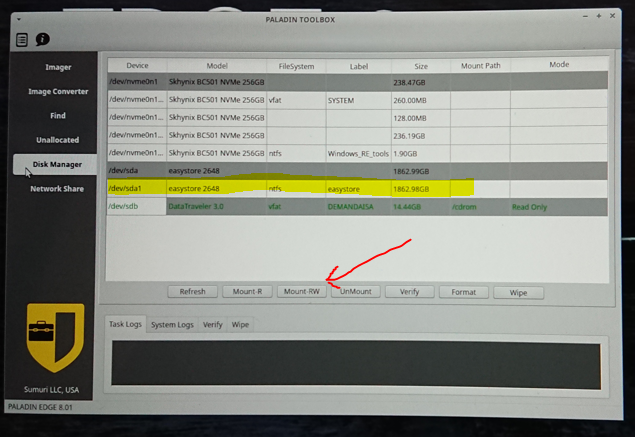Sort by the Mount Path column header

point(481,66)
